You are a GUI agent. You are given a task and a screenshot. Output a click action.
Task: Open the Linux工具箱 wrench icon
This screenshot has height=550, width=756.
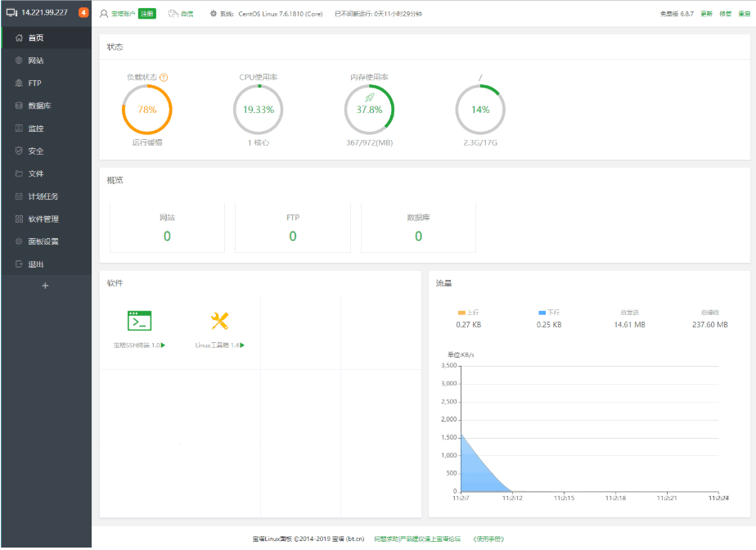(219, 321)
